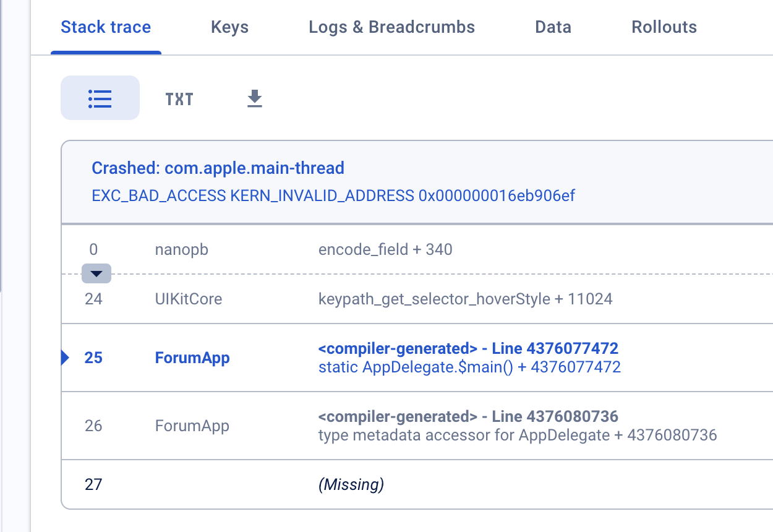Viewport: 773px width, 532px height.
Task: Select frame 27 (Missing) row
Action: (417, 484)
